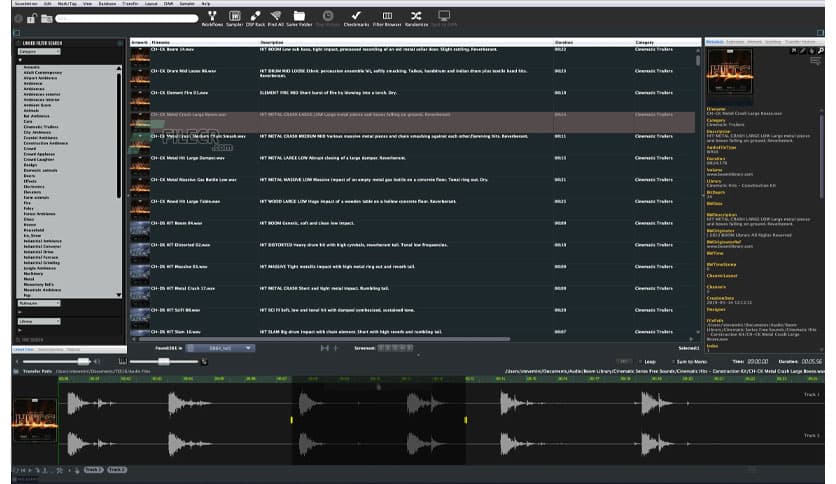Expand the triangle under the Library dropdown
The image size is (836, 484).
pos(20,330)
